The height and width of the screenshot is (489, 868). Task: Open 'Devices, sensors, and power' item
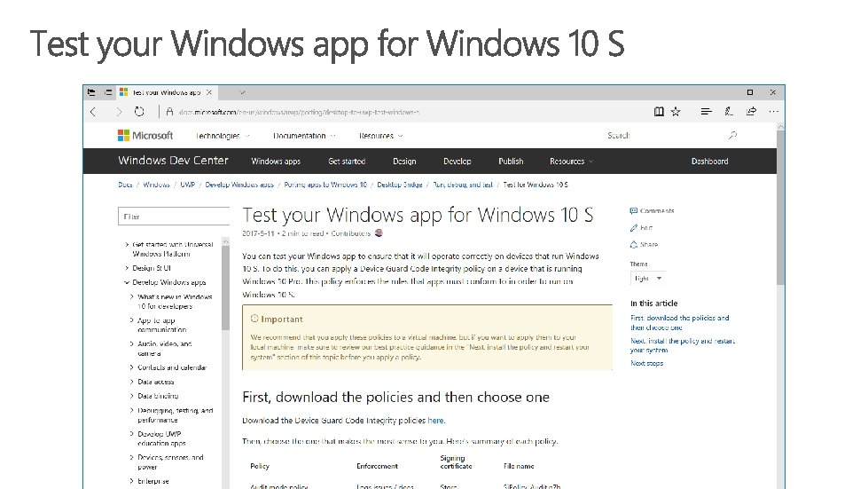click(170, 461)
